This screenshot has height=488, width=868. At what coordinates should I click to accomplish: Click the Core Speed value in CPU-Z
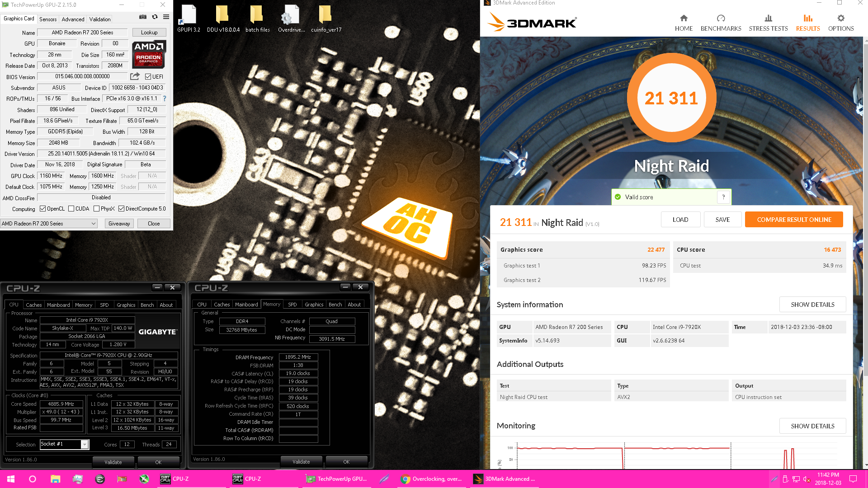(61, 404)
